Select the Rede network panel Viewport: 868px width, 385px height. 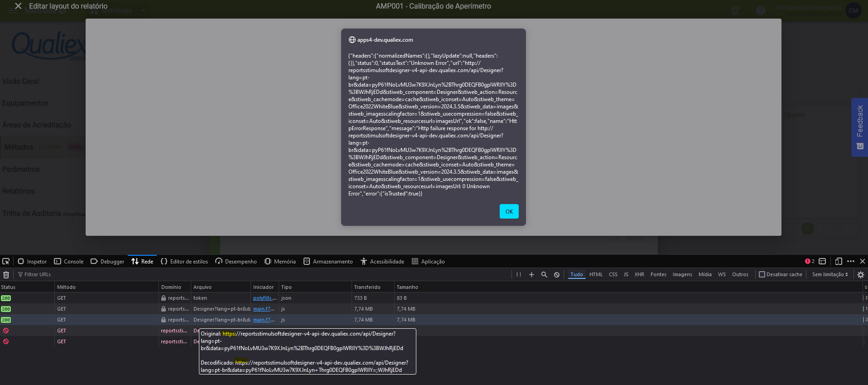pyautogui.click(x=142, y=261)
